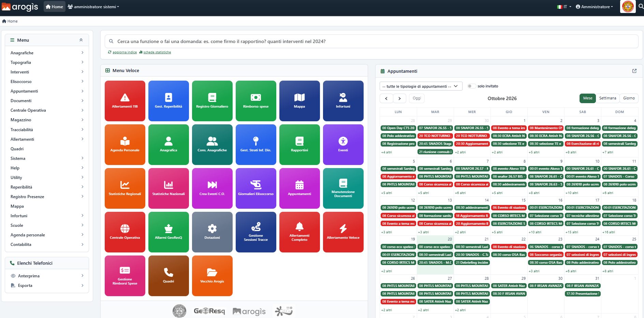Open the Crea Eventi C.O. tile
The width and height of the screenshot is (644, 318).
pos(212,188)
